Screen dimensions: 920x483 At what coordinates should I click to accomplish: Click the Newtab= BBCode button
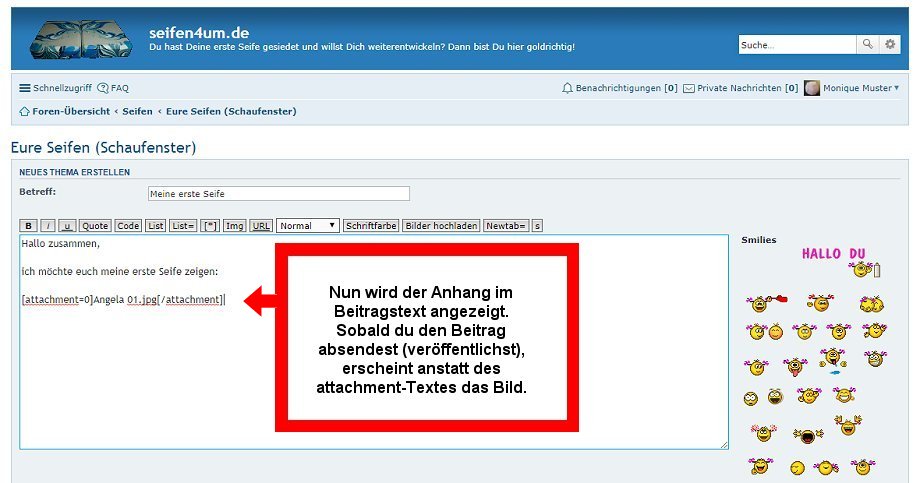click(x=506, y=226)
